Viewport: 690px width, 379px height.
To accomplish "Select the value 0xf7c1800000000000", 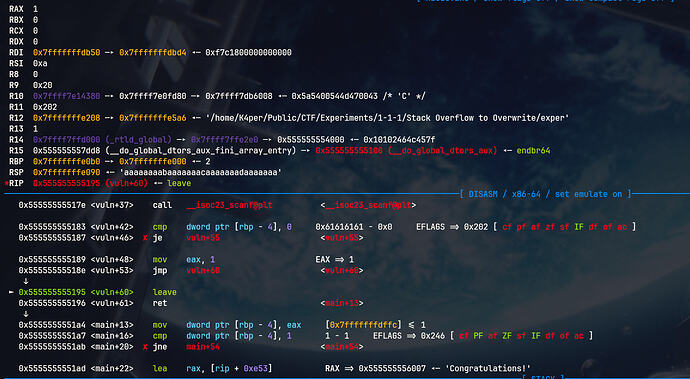I will click(248, 52).
